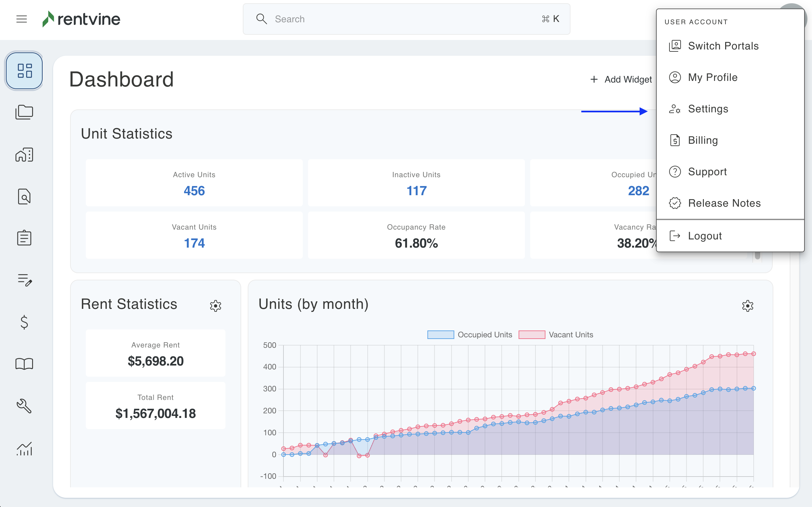Open Units by month widget settings gear
The height and width of the screenshot is (507, 812).
[x=747, y=306]
